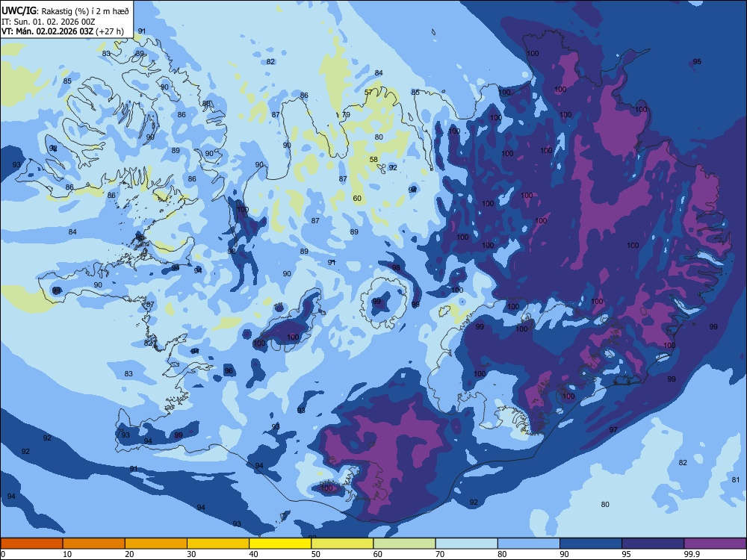The image size is (747, 560).
Task: Click the purple above-99.9 legend swatch
Action: click(715, 544)
